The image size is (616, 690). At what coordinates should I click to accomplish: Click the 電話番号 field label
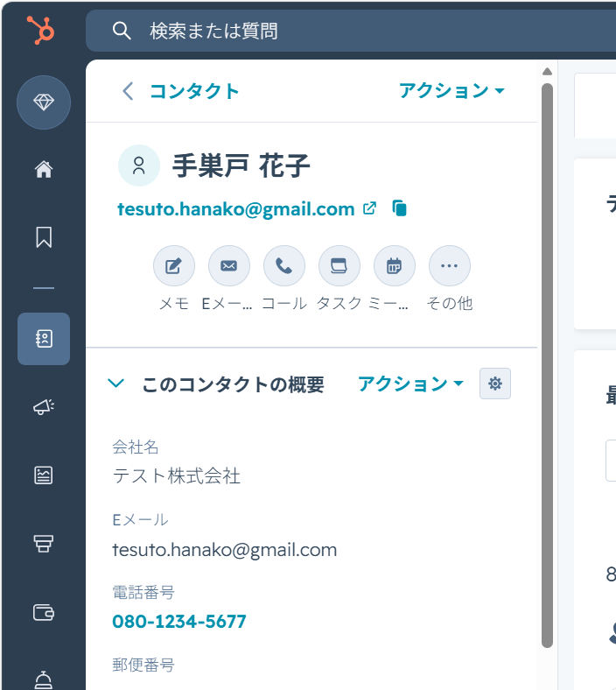click(143, 592)
